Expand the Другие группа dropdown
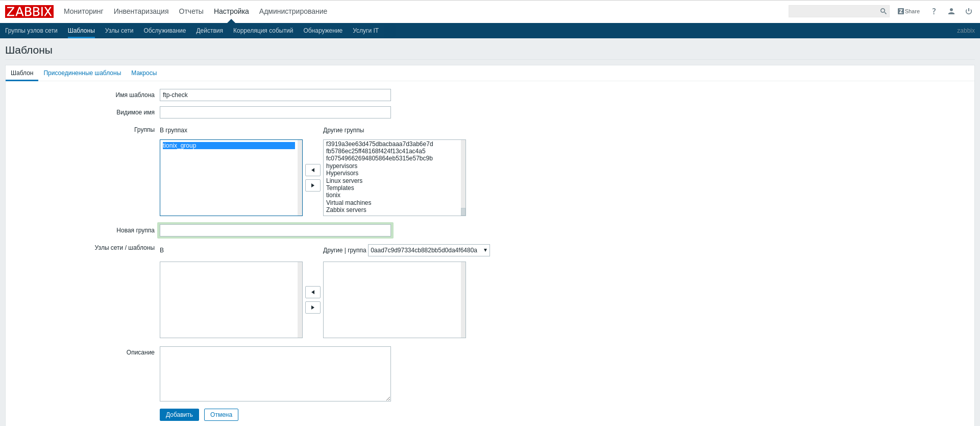980x426 pixels. [429, 250]
